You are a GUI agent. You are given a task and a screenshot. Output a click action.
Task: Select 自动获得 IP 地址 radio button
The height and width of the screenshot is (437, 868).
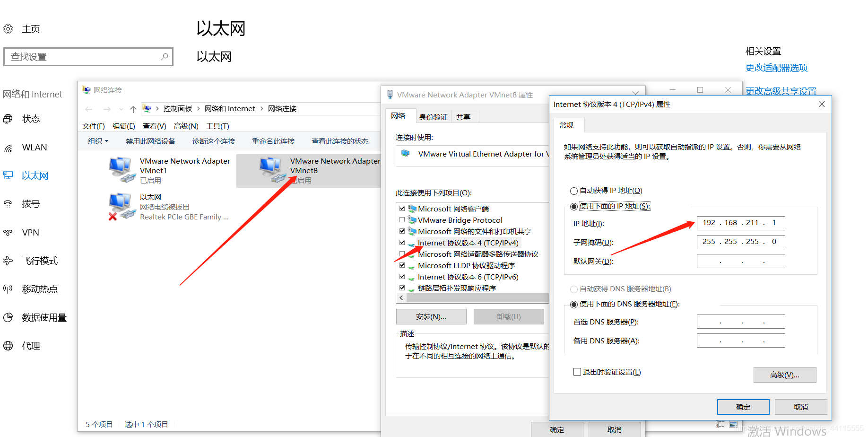[574, 191]
